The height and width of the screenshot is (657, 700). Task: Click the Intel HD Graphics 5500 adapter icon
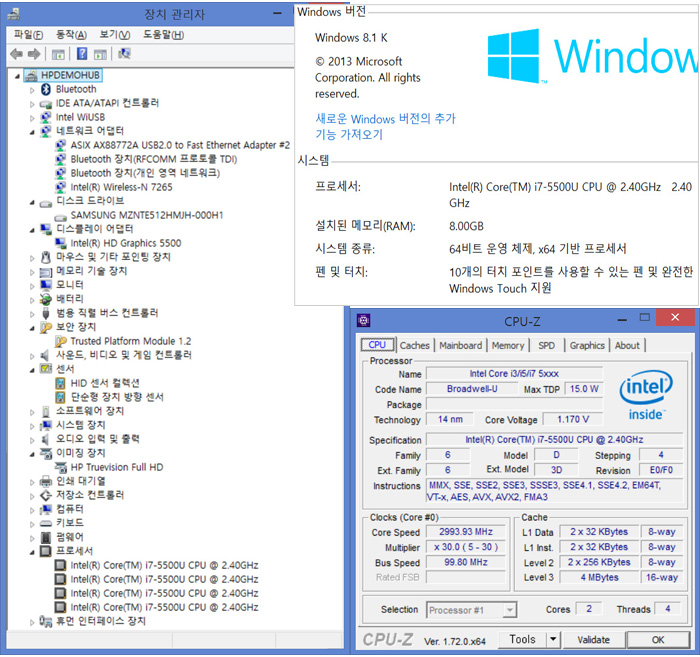60,243
